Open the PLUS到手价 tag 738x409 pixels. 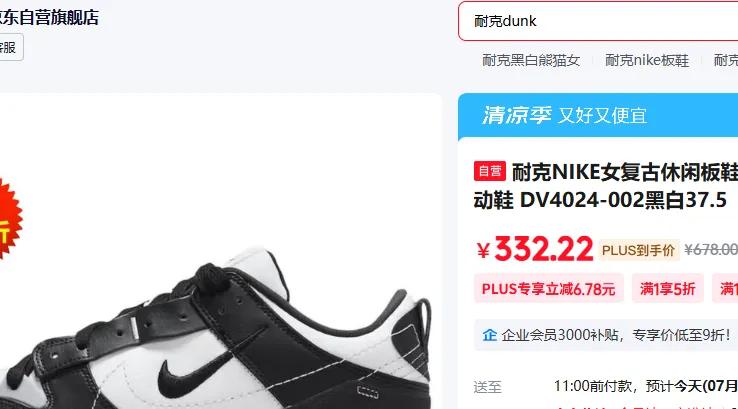639,250
